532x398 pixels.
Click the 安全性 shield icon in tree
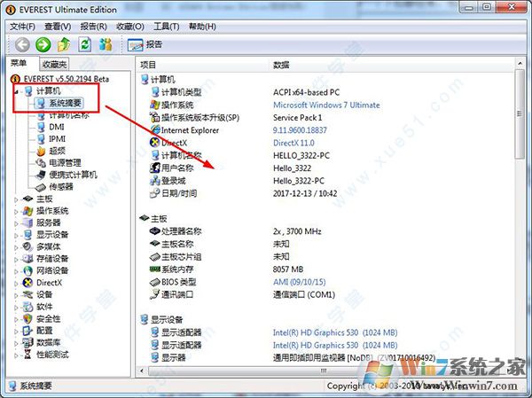[x=27, y=318]
